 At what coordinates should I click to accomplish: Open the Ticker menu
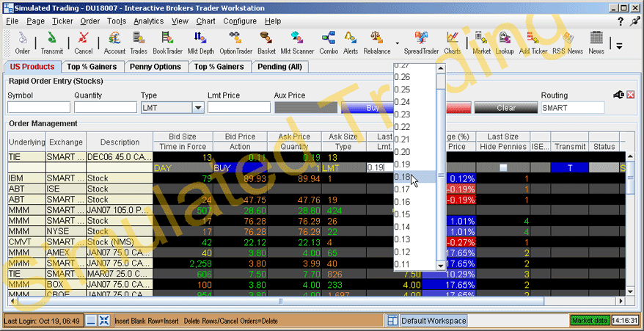point(62,21)
